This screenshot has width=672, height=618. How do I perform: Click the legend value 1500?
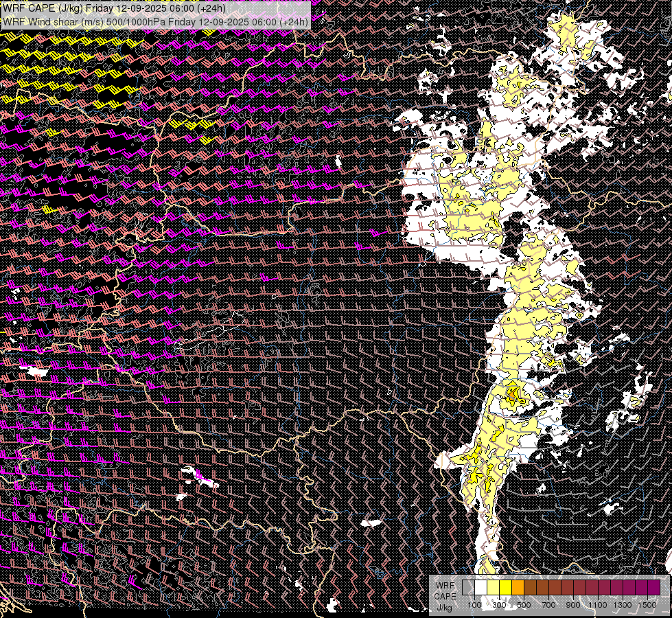click(x=647, y=605)
